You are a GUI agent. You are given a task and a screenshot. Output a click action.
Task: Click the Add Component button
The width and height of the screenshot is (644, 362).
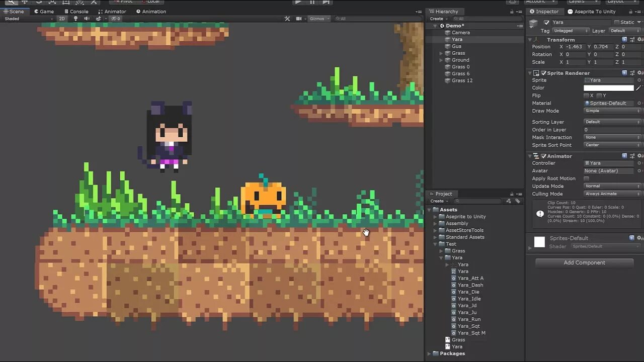(584, 262)
